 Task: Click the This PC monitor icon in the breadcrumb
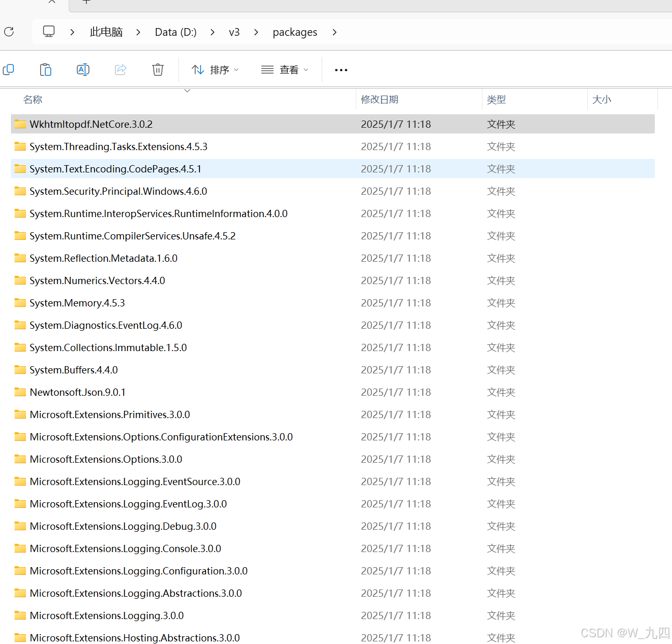click(49, 32)
